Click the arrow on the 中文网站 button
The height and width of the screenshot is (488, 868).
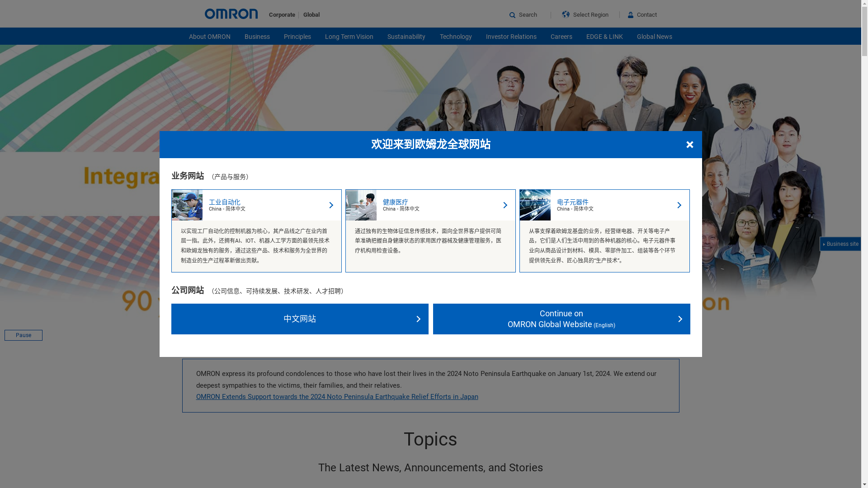point(419,319)
